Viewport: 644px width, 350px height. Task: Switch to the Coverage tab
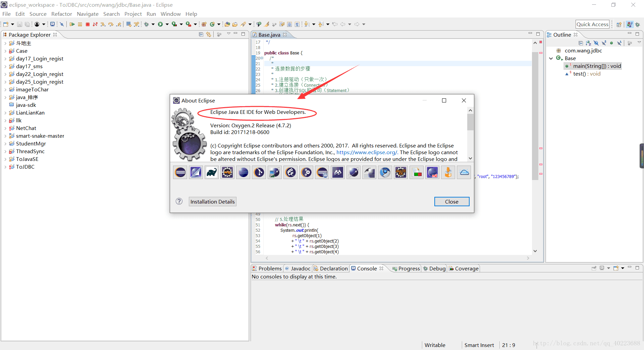point(464,268)
